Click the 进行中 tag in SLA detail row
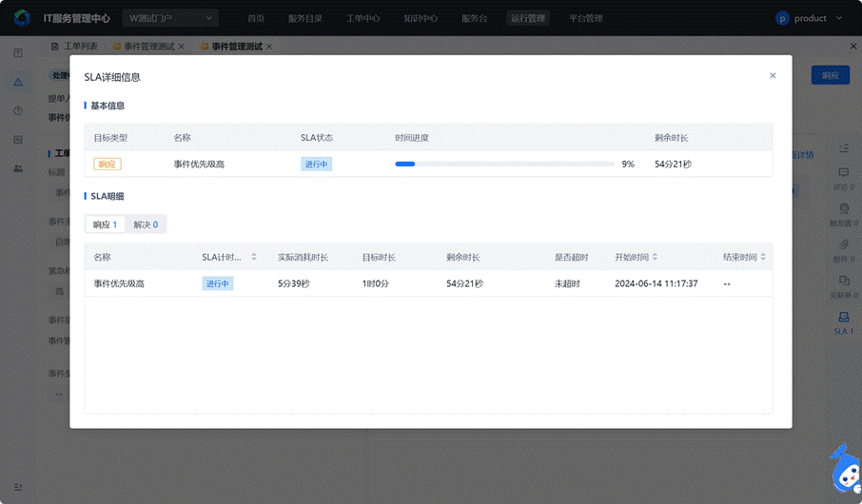This screenshot has height=504, width=862. click(x=218, y=283)
